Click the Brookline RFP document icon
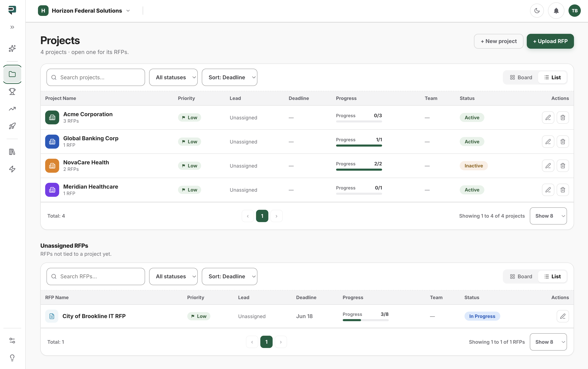The height and width of the screenshot is (369, 588). pyautogui.click(x=52, y=316)
